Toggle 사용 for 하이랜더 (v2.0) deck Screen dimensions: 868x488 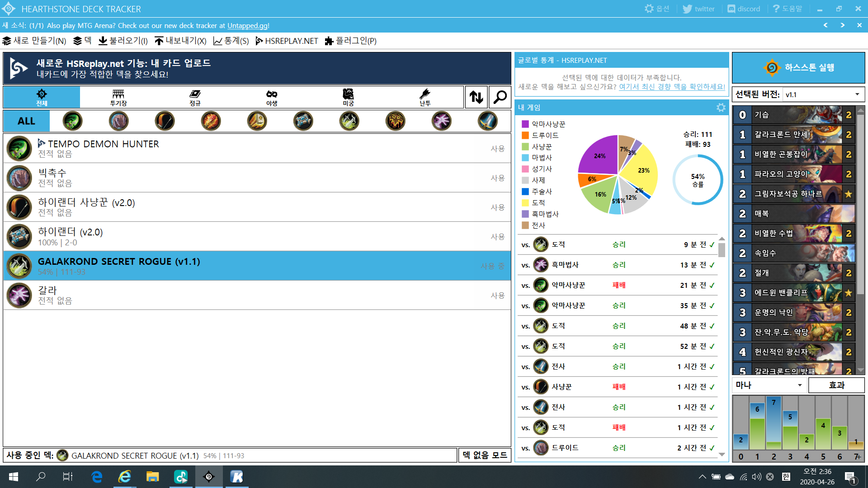click(497, 237)
